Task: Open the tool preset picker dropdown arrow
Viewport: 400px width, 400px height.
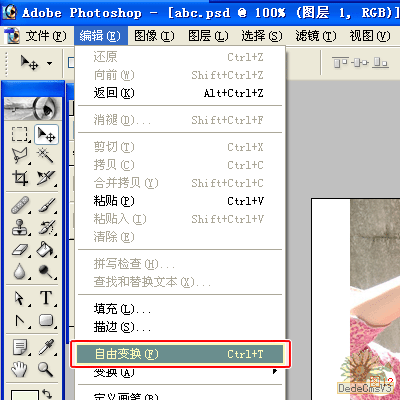Action: (x=50, y=63)
